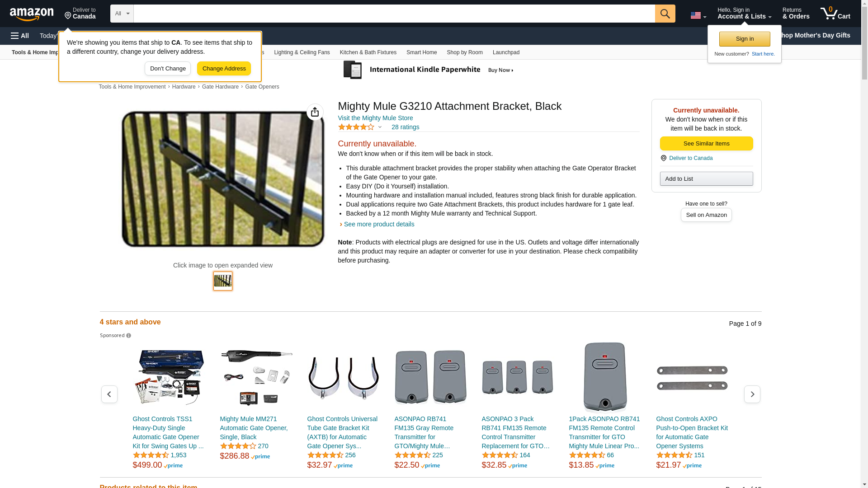Open the search category All dropdown

122,14
